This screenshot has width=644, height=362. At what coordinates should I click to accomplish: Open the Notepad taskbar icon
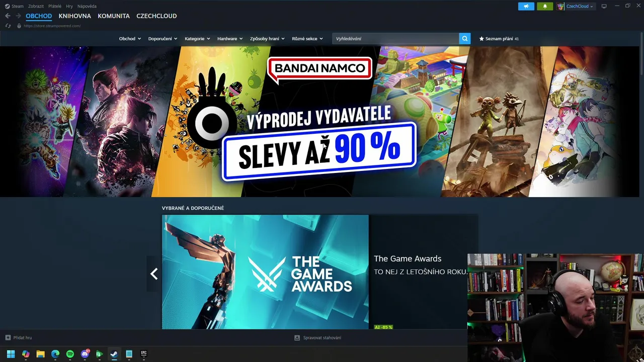(129, 354)
